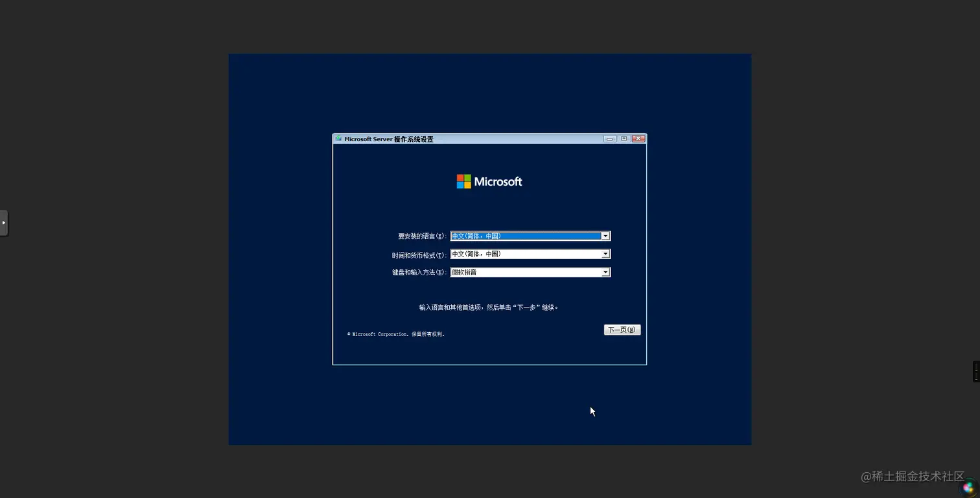Click the 键盘和输入方法 label
The width and height of the screenshot is (980, 498).
pos(419,273)
